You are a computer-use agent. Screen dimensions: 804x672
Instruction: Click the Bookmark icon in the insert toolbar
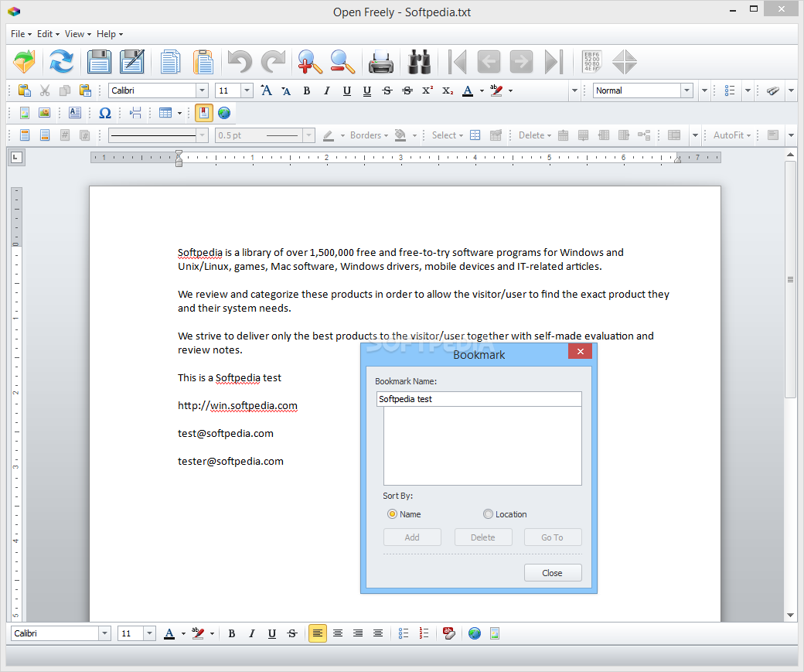(204, 113)
